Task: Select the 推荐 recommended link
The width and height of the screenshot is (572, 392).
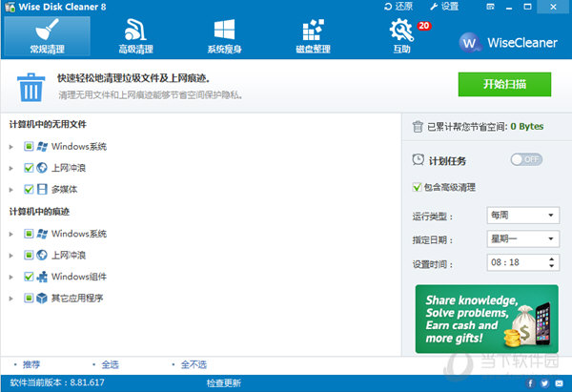Action: pyautogui.click(x=31, y=364)
